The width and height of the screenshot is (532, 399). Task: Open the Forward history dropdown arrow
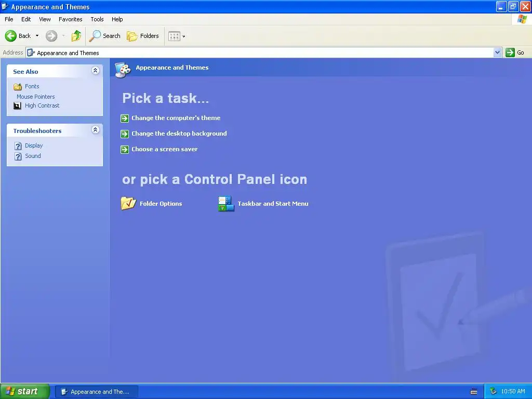click(x=63, y=36)
